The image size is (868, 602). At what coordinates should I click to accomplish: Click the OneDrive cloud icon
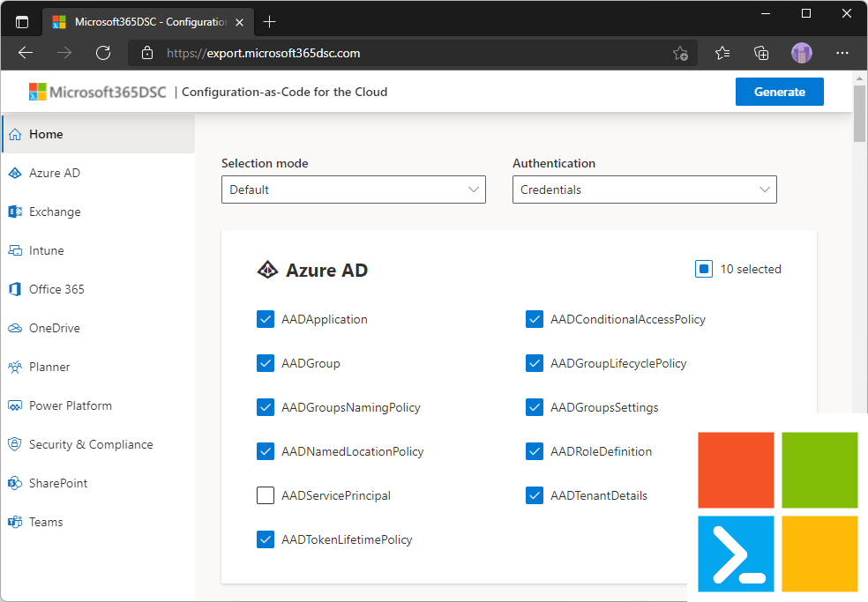tap(15, 328)
